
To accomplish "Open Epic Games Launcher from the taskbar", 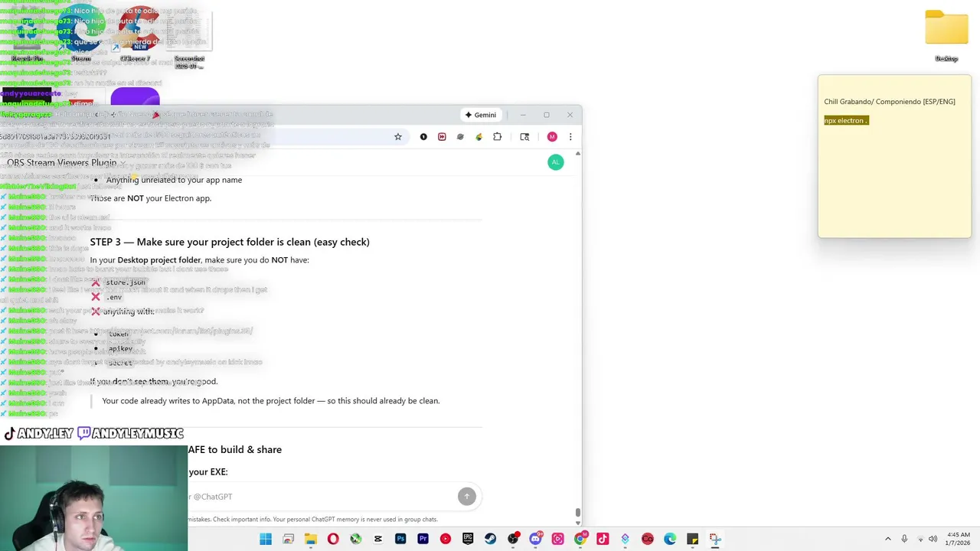I will pos(468,539).
